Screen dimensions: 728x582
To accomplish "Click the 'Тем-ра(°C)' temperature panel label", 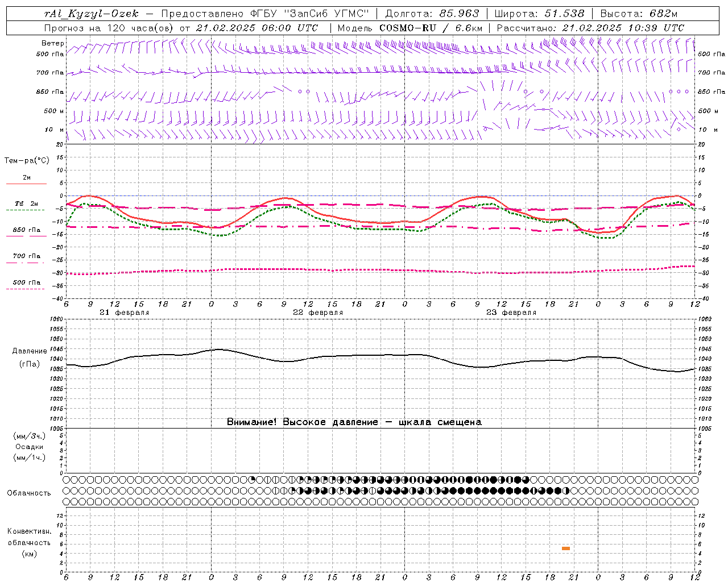I will pyautogui.click(x=27, y=161).
